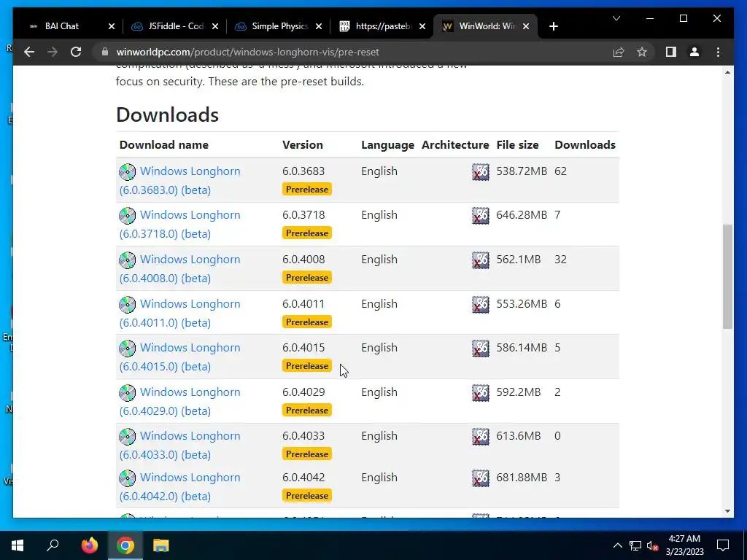
Task: Click the network tray icon
Action: (x=635, y=545)
